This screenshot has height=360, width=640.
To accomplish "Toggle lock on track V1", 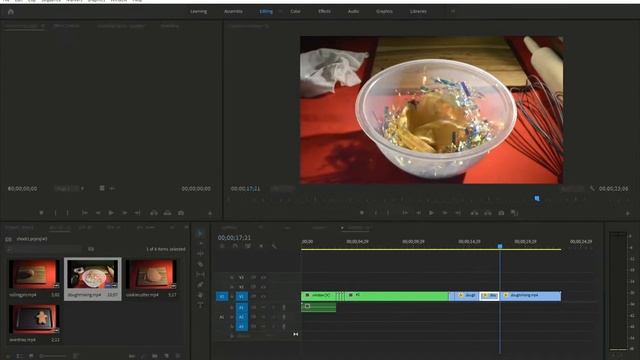I will (232, 296).
